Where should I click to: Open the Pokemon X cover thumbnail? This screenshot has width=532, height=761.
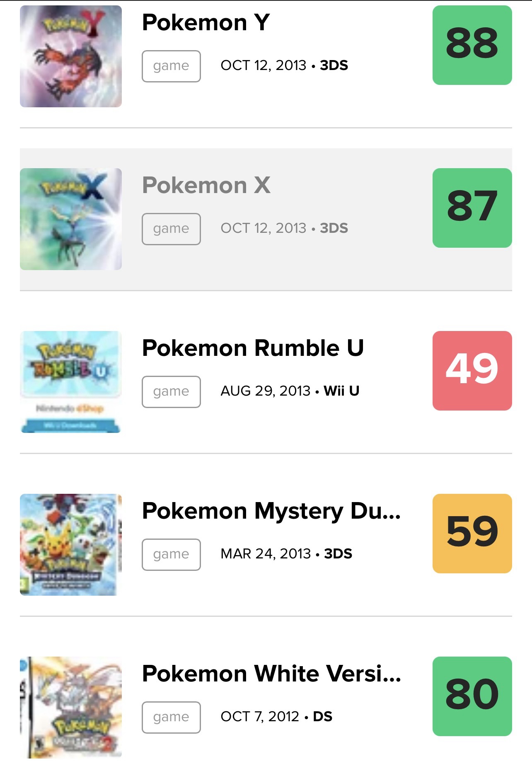coord(71,219)
